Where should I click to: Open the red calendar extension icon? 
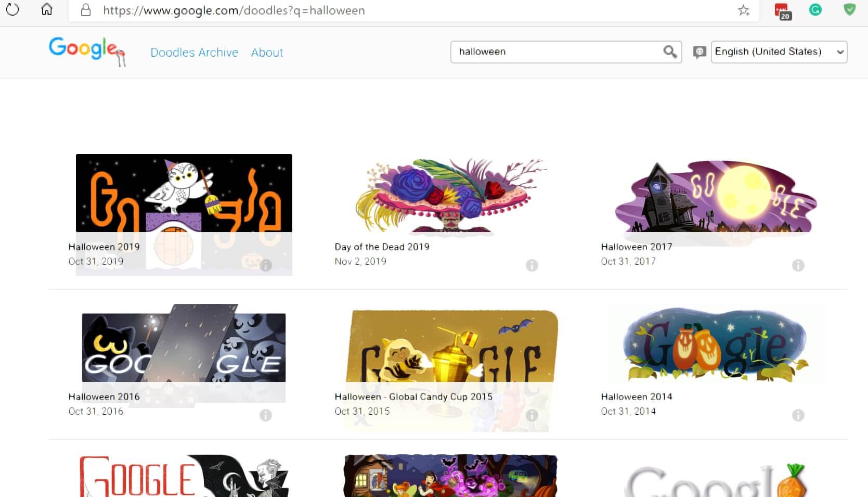[782, 11]
